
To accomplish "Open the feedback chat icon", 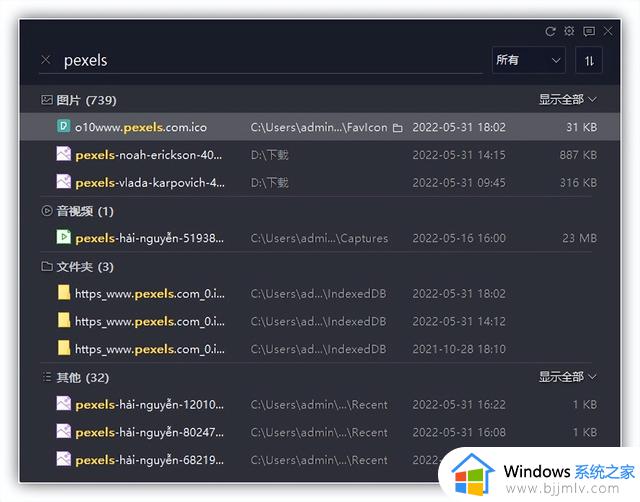I will 589,31.
